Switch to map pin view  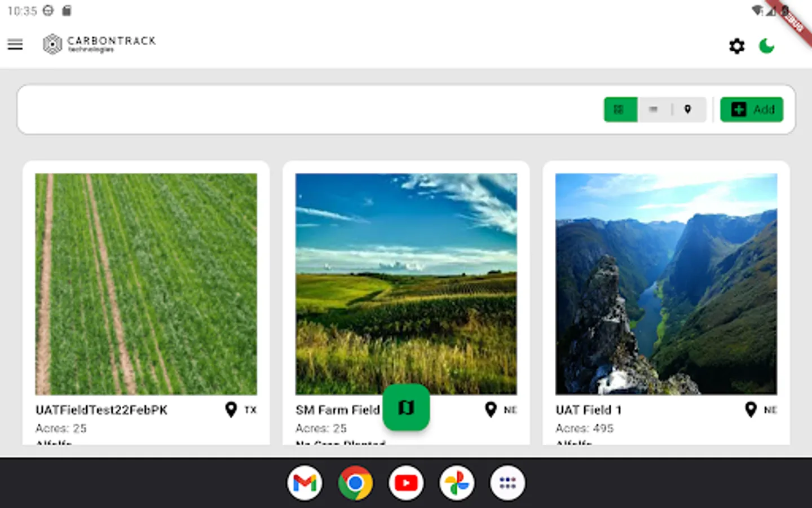point(688,110)
